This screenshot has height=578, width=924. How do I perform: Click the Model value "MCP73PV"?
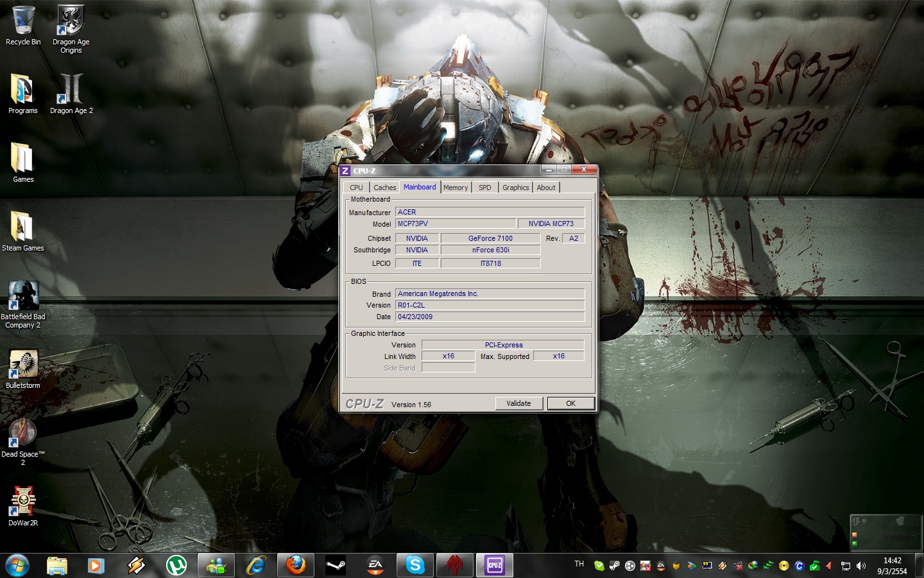(x=456, y=223)
